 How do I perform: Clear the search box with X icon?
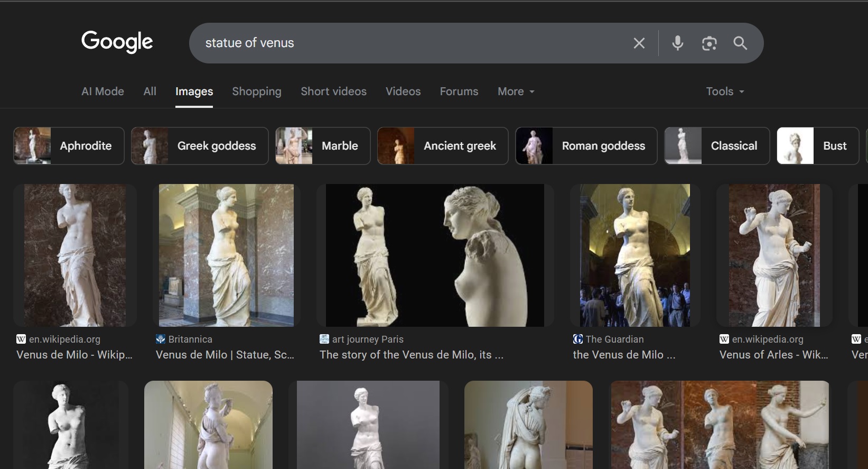pyautogui.click(x=639, y=43)
